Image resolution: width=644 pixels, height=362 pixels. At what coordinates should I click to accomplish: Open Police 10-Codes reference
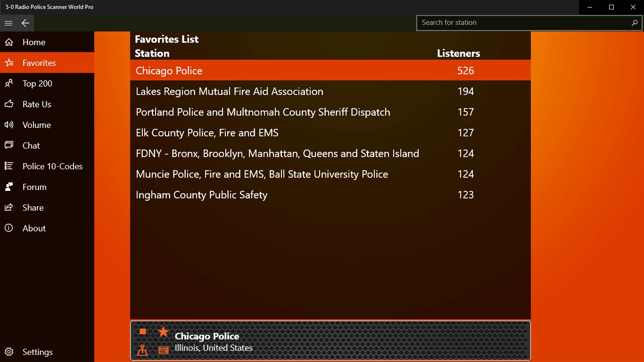[x=47, y=166]
